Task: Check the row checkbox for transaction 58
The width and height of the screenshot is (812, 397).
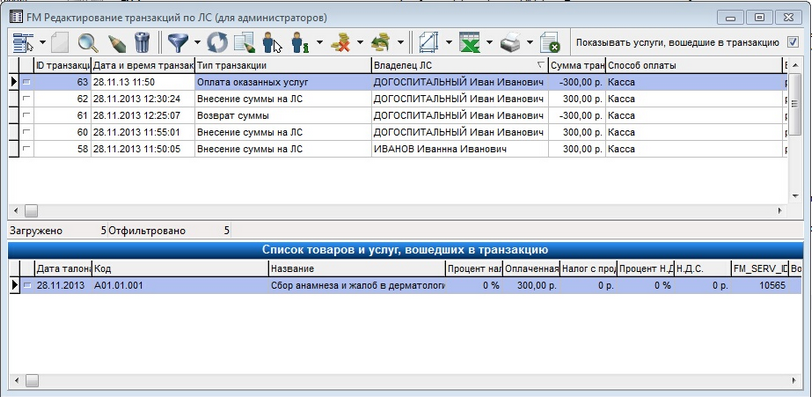Action: (26, 149)
